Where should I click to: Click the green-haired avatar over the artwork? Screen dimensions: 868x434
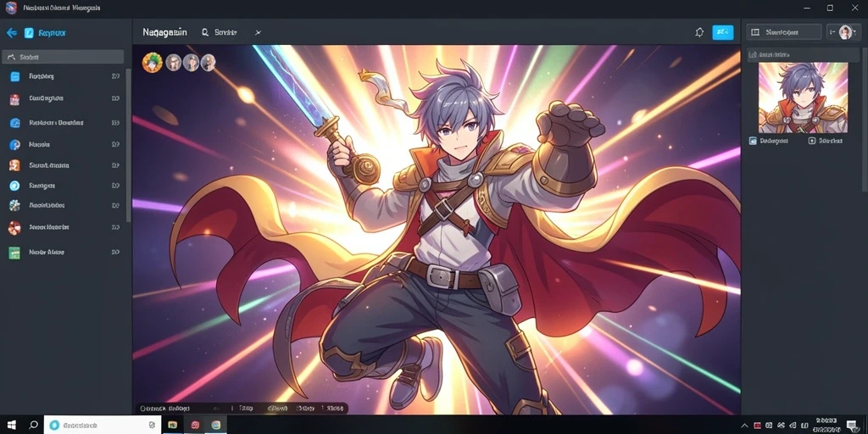[152, 63]
